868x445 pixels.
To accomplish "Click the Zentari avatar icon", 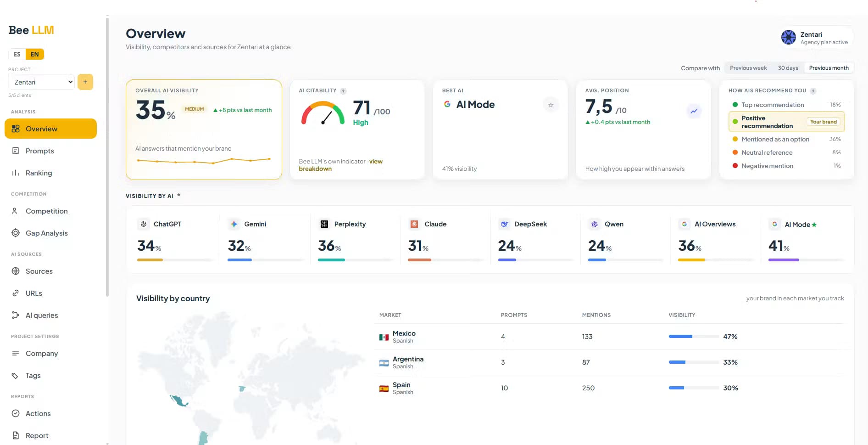I will [789, 37].
